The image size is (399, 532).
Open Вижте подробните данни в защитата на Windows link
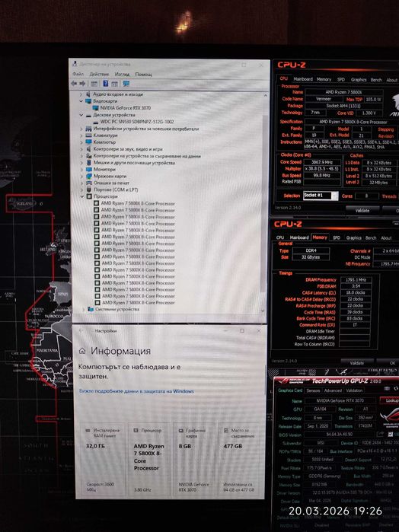tap(136, 391)
